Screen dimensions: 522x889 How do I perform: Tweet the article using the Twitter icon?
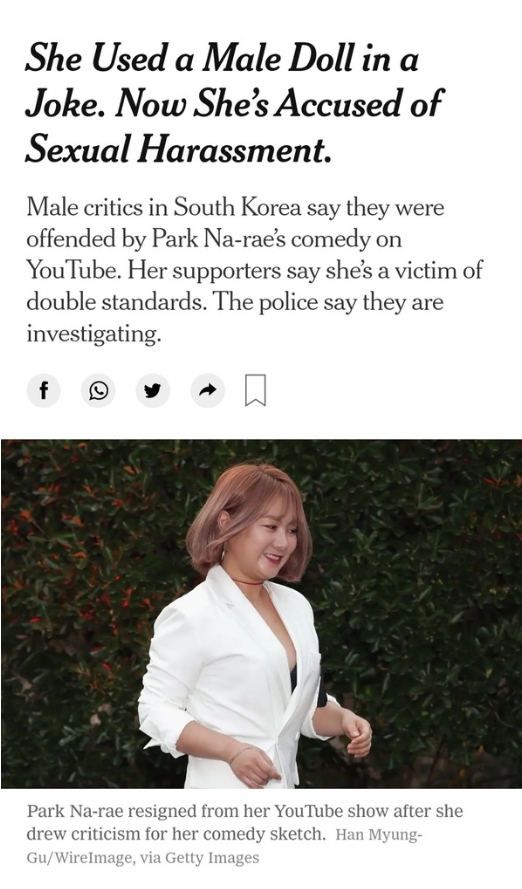pos(152,390)
